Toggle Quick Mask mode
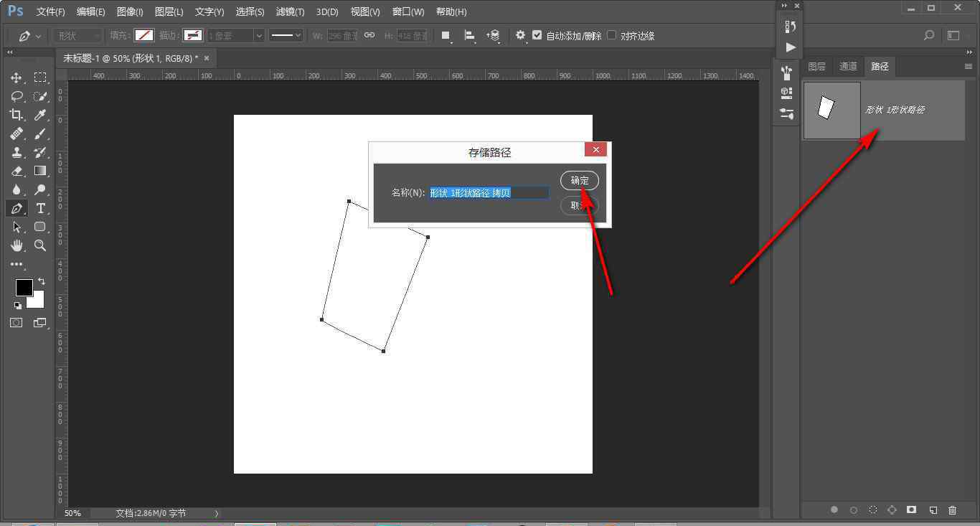980x526 pixels. 17,323
